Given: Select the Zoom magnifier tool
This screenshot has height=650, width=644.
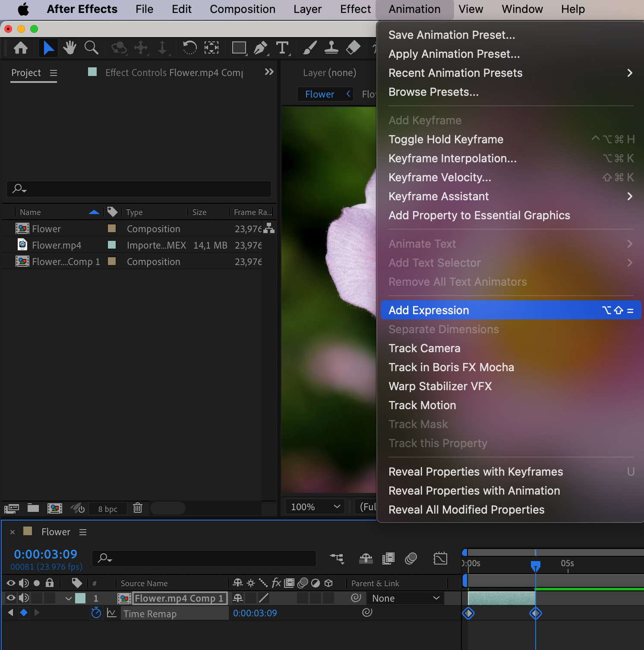Looking at the screenshot, I should tap(91, 47).
